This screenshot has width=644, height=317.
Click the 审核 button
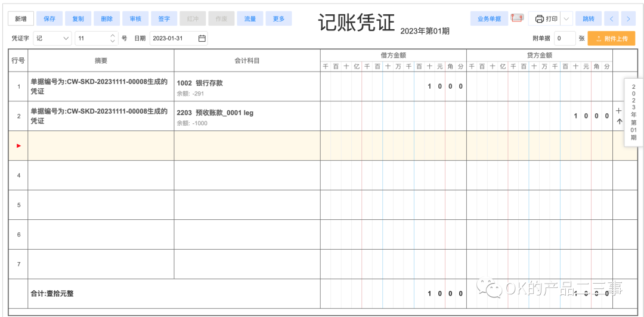click(x=135, y=18)
